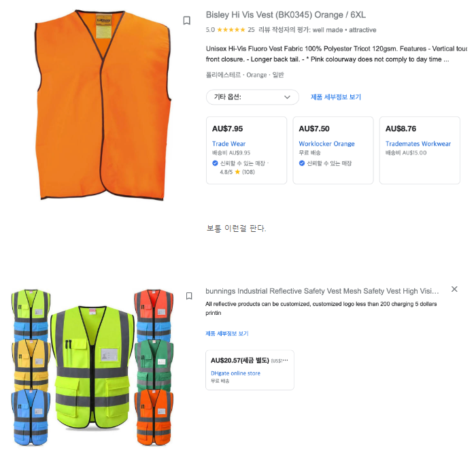Screen dimensions: 476x457
Task: Open the DHgate online store link
Action: tap(235, 373)
